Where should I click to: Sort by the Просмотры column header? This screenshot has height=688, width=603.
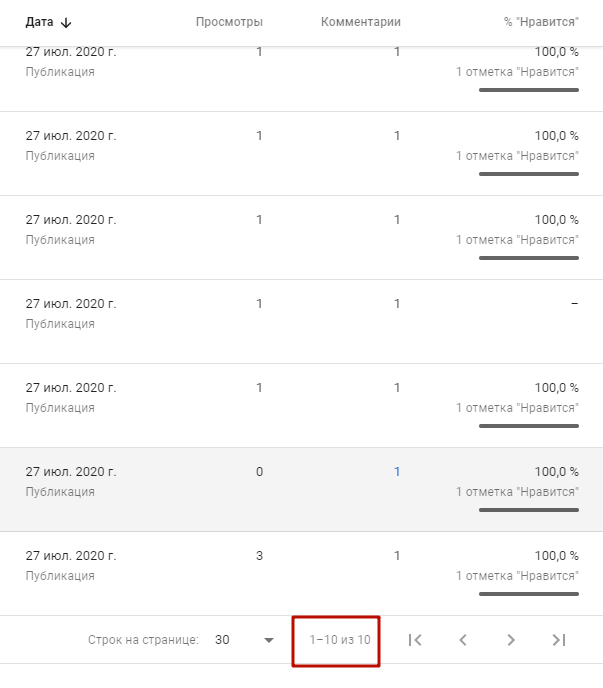tap(229, 22)
